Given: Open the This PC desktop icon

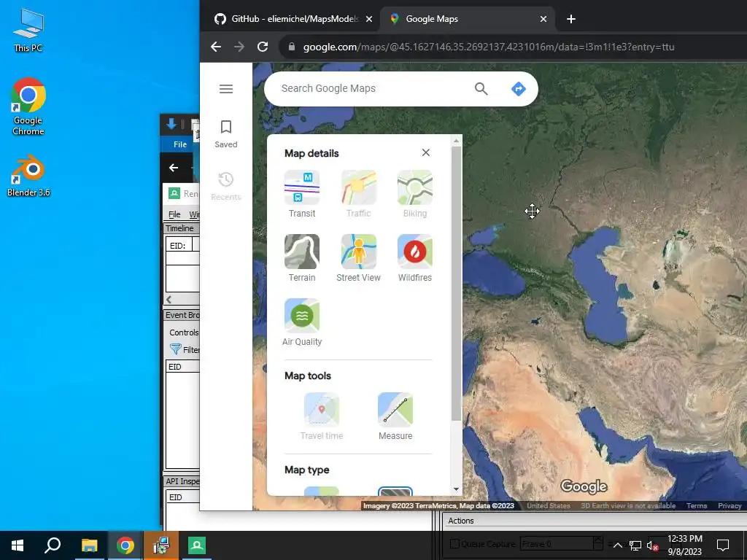Looking at the screenshot, I should pyautogui.click(x=28, y=30).
